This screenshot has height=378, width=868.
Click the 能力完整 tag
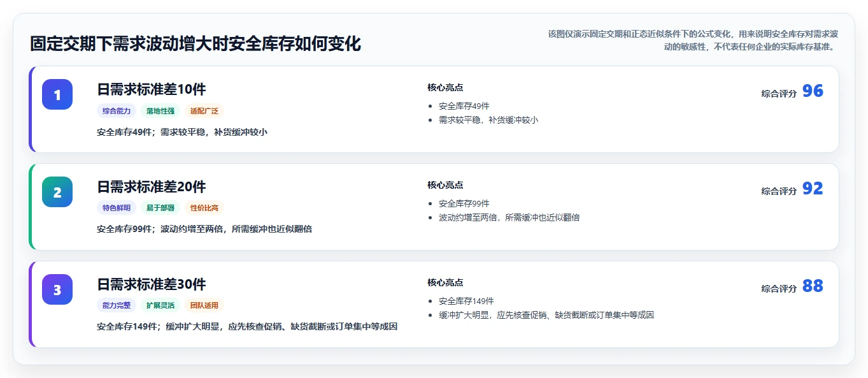[x=117, y=305]
